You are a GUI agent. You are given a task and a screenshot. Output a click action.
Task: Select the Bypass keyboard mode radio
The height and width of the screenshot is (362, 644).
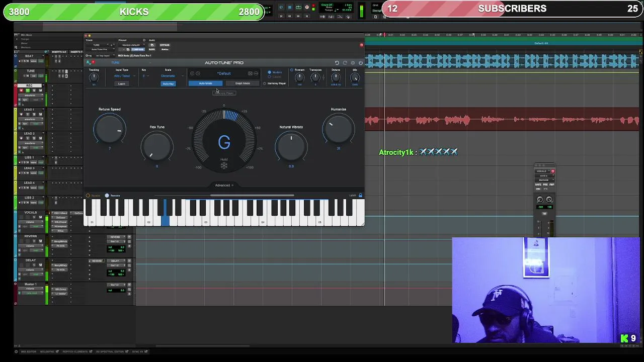[x=88, y=196]
